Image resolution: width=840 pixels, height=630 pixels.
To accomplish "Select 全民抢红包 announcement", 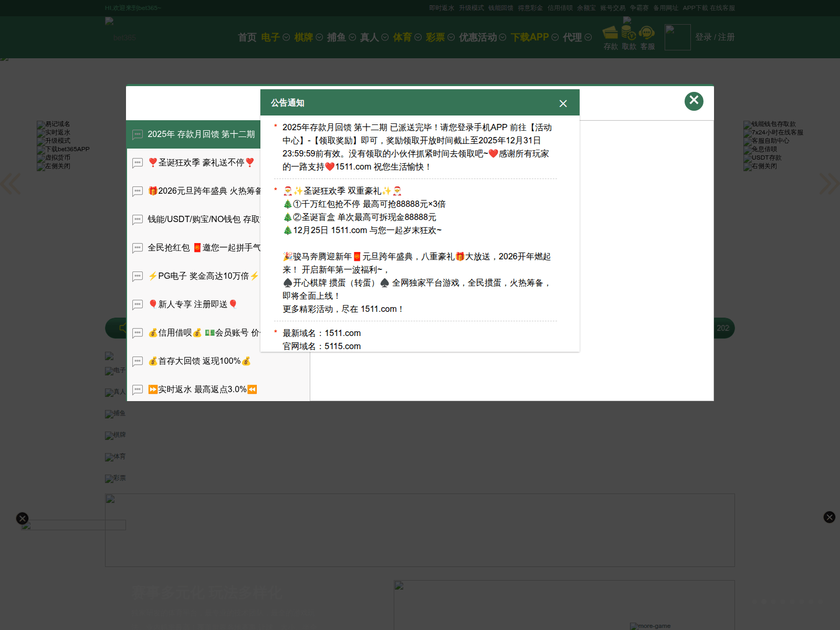I will point(193,248).
